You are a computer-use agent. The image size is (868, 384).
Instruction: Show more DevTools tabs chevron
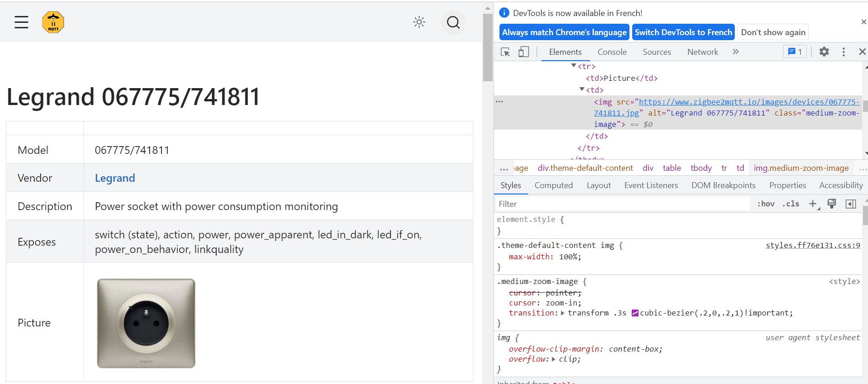(x=735, y=52)
